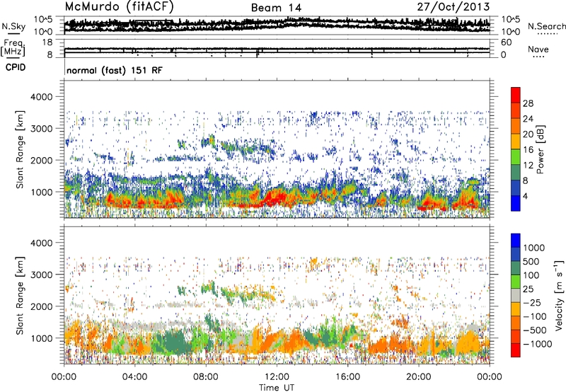Click the date 27/Oct/2013
This screenshot has height=392, width=566.
click(454, 7)
